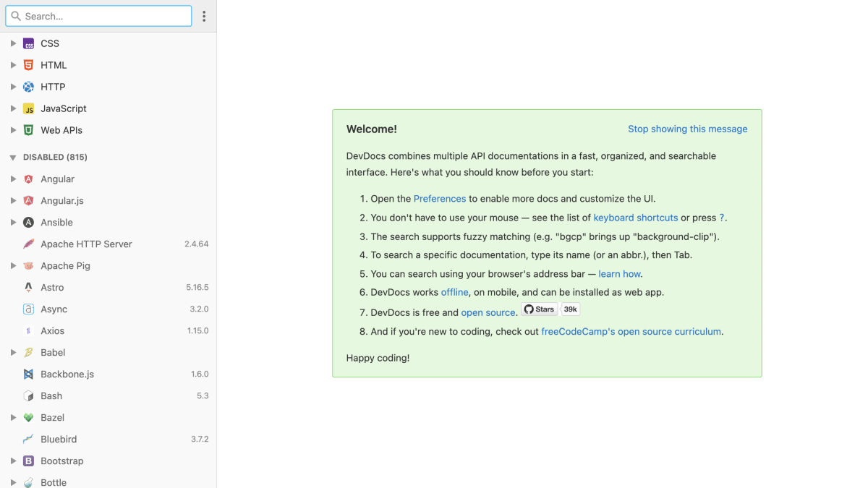Click the Backbone.js logo icon
This screenshot has height=488, width=868.
point(28,374)
